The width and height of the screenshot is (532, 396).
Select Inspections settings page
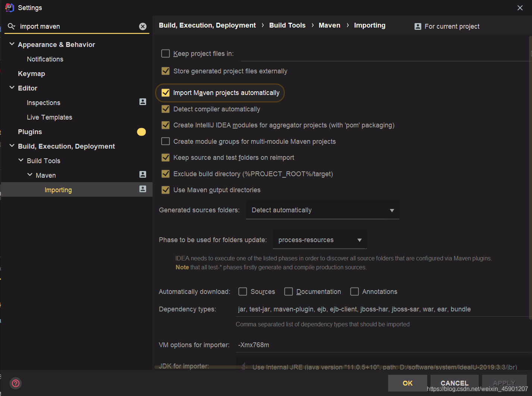[x=43, y=103]
